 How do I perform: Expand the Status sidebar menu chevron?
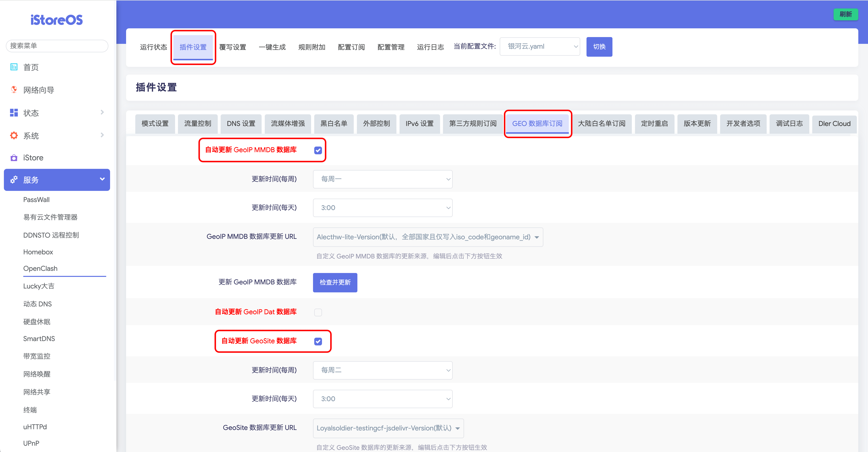click(x=102, y=112)
